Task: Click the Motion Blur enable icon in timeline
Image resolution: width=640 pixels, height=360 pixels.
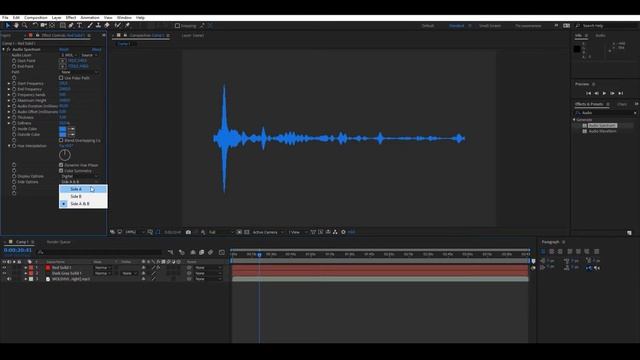Action: pos(211,252)
